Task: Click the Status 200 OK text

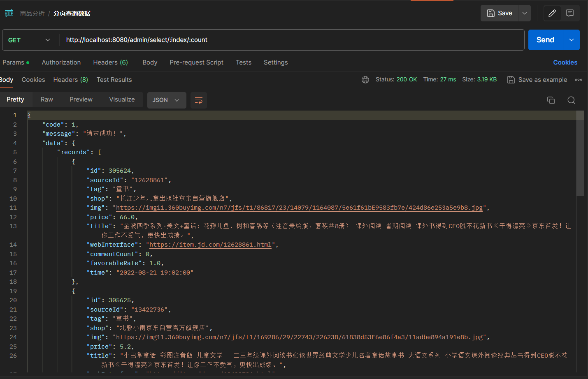Action: (x=396, y=79)
